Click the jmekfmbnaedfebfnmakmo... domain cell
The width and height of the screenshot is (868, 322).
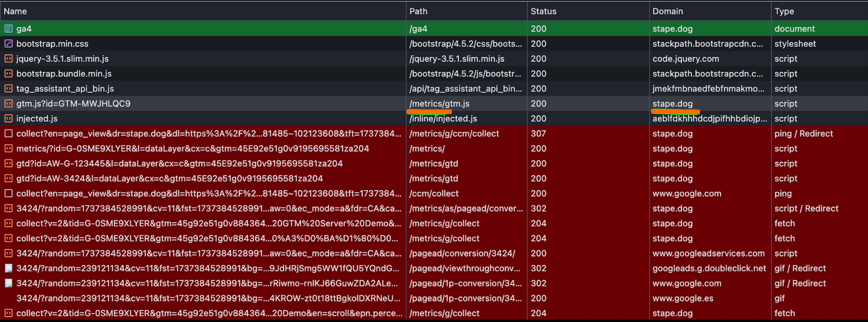point(708,88)
